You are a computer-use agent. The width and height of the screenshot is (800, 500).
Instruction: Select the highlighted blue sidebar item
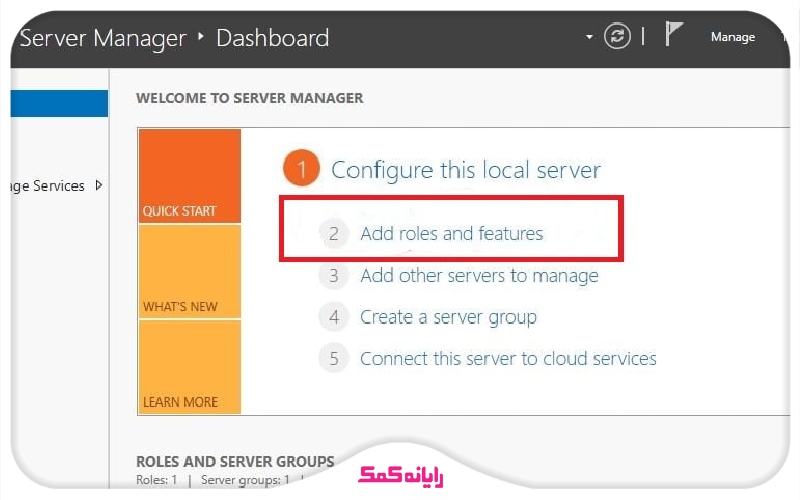[59, 104]
